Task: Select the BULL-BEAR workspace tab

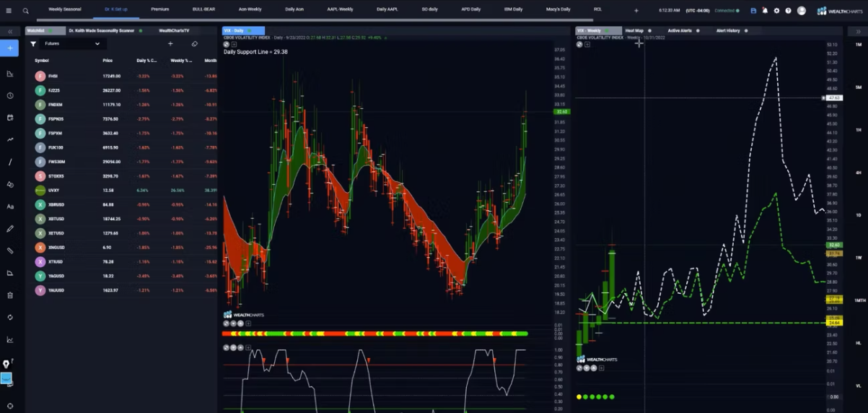Action: [203, 9]
